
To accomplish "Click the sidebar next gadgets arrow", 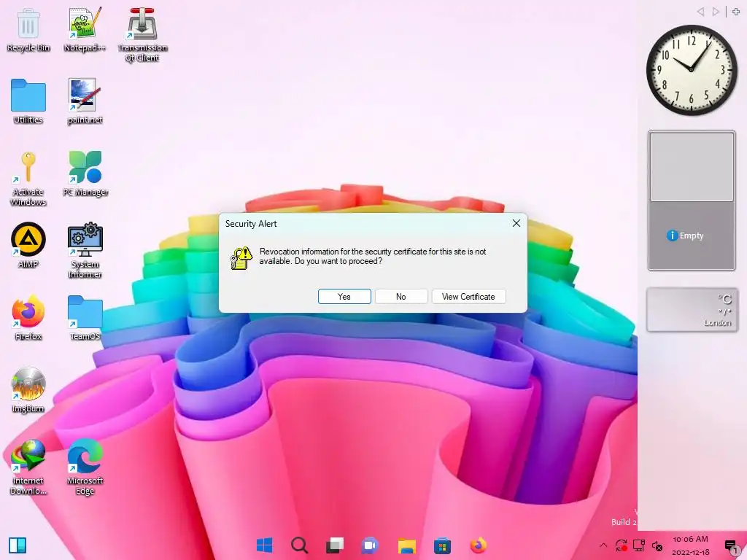I will [715, 12].
